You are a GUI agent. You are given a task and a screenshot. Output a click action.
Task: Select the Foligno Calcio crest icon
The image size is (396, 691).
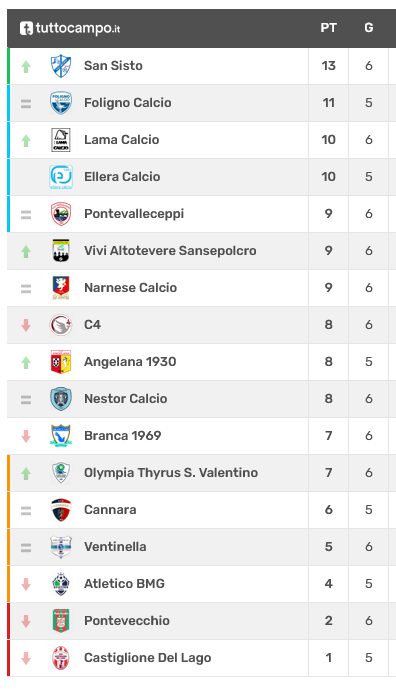(x=61, y=103)
